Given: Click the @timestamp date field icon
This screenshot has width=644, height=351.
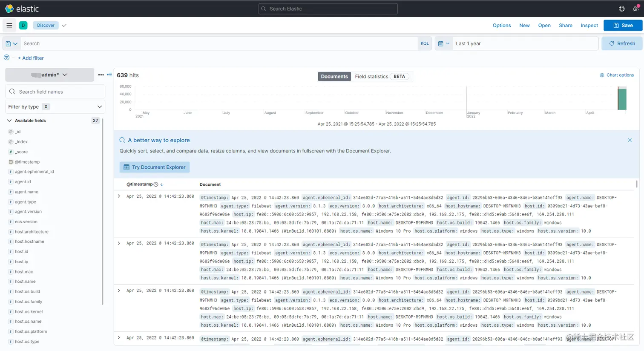Looking at the screenshot, I should [11, 162].
